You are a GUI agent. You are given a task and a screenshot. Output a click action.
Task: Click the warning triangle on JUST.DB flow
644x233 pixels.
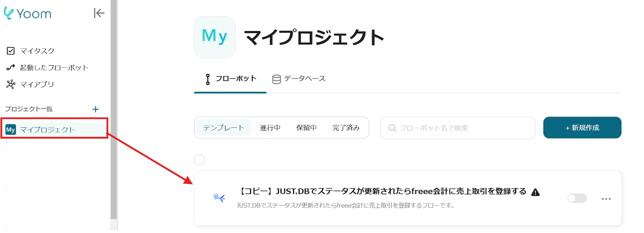[x=535, y=192]
